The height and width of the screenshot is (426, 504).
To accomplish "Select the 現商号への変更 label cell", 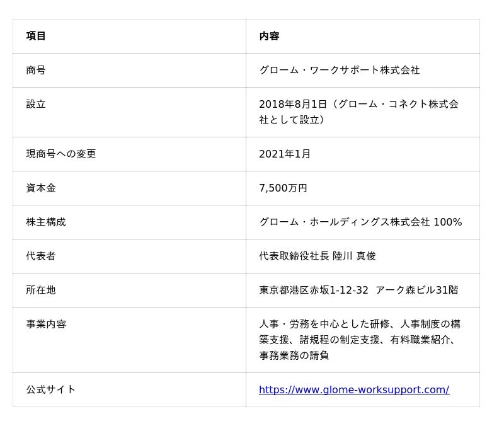I will pos(60,154).
